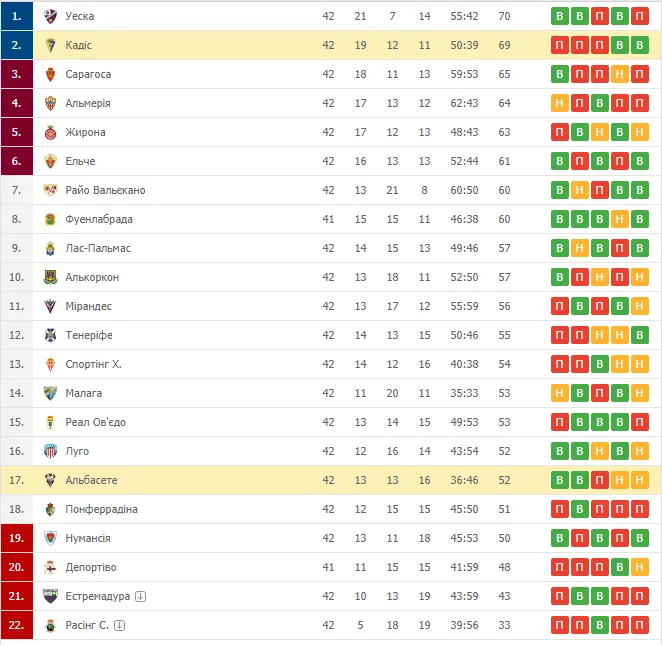Click the yellow Н badge in Сарагоса row
Image resolution: width=662 pixels, height=645 pixels.
click(620, 75)
